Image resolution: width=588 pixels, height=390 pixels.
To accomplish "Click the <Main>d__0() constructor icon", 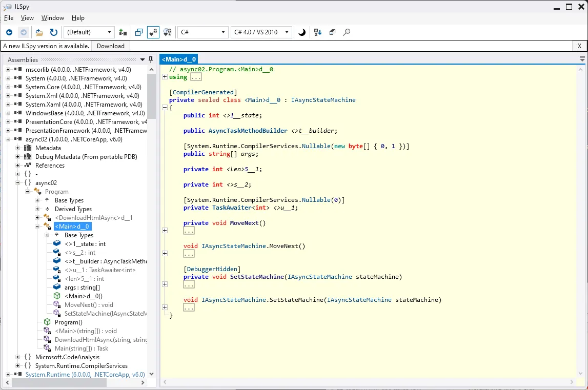I will (x=57, y=296).
